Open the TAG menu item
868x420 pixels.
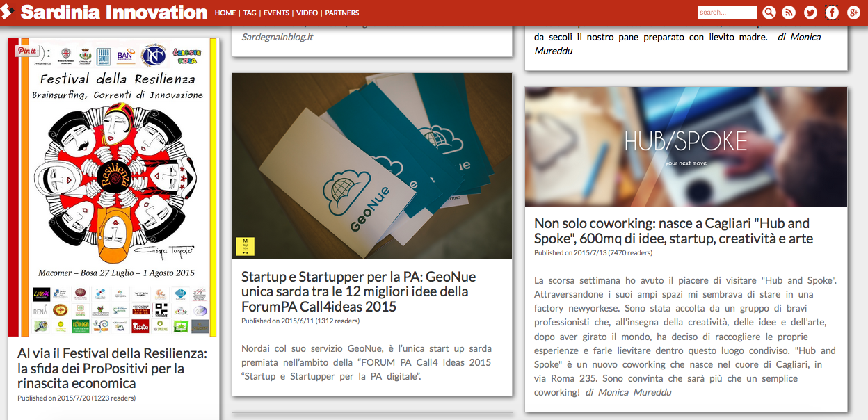[250, 13]
